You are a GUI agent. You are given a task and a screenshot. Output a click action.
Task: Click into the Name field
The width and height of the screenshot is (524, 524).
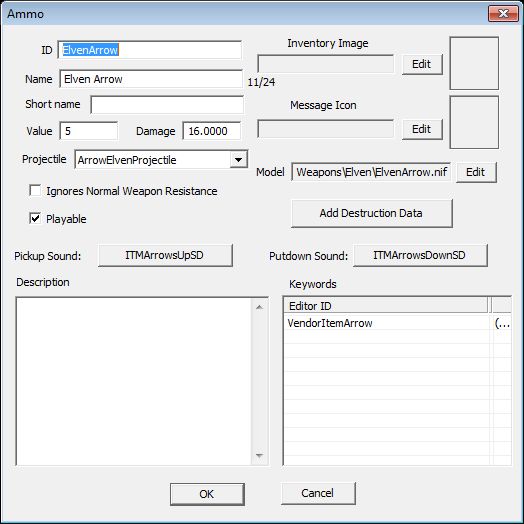[x=151, y=79]
